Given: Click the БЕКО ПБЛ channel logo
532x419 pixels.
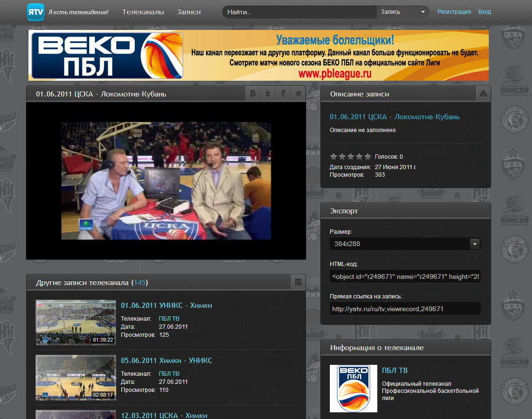Looking at the screenshot, I should pos(354,389).
